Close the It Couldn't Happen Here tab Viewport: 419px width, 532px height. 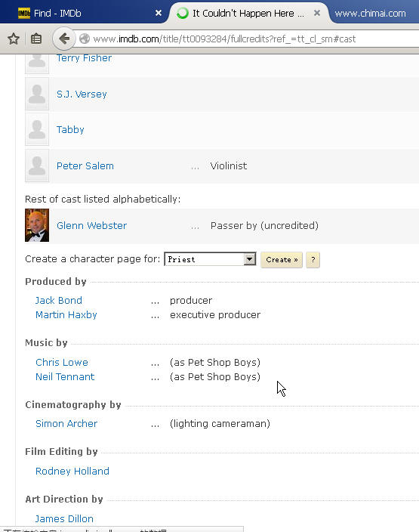point(317,13)
